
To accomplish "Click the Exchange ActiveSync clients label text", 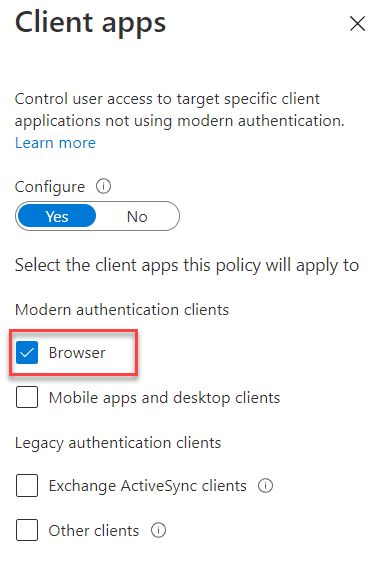I will point(148,486).
